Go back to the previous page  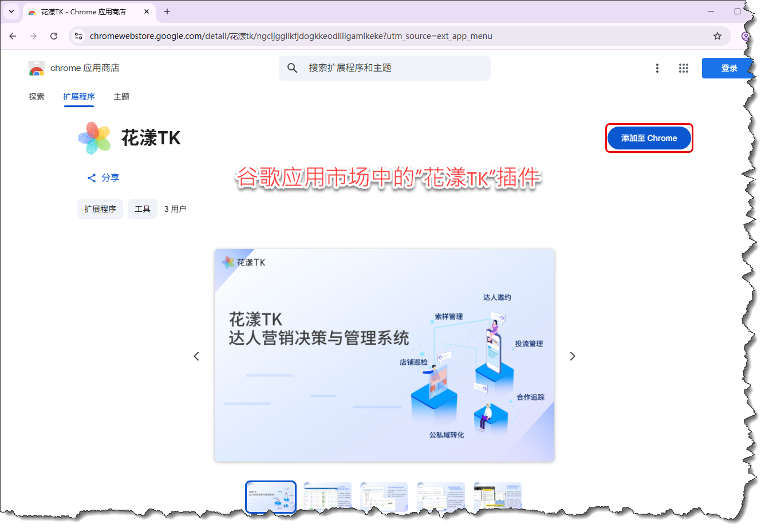pos(13,36)
